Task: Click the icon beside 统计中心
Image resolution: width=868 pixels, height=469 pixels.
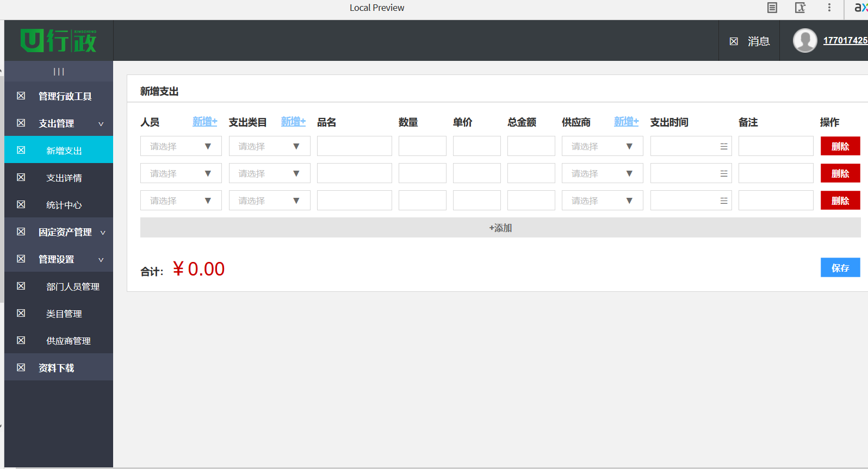Action: tap(21, 204)
